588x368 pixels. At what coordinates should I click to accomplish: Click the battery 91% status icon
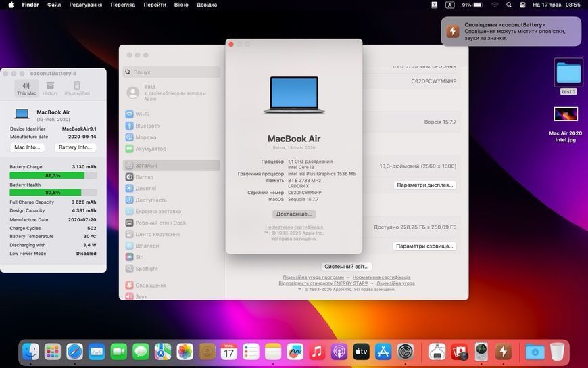pyautogui.click(x=472, y=5)
